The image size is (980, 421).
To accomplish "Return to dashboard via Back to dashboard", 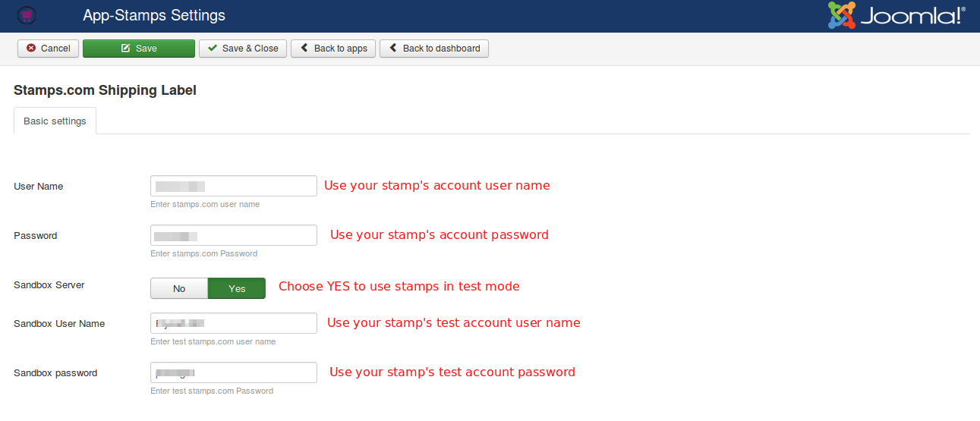I will tap(434, 49).
